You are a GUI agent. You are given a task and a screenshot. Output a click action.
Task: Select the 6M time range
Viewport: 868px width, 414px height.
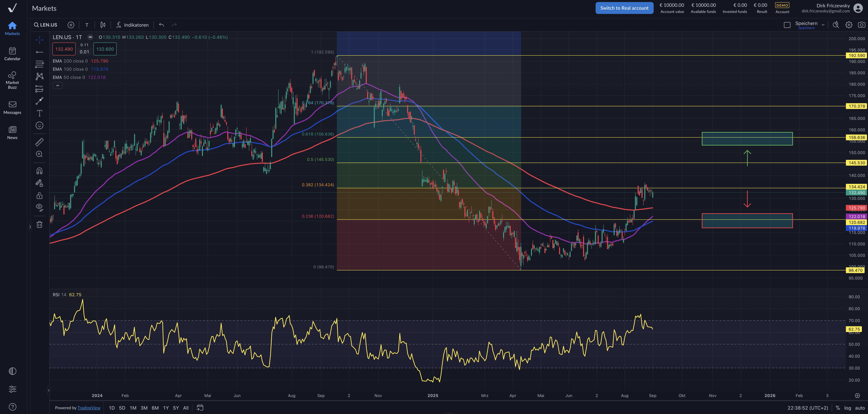click(155, 408)
